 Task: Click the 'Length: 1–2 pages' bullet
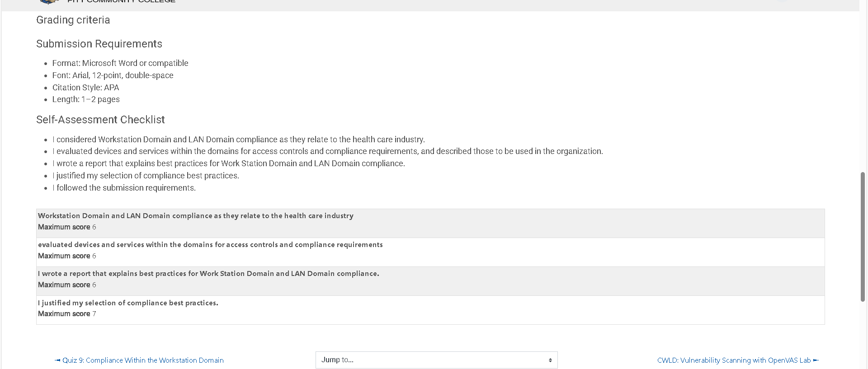pos(86,99)
